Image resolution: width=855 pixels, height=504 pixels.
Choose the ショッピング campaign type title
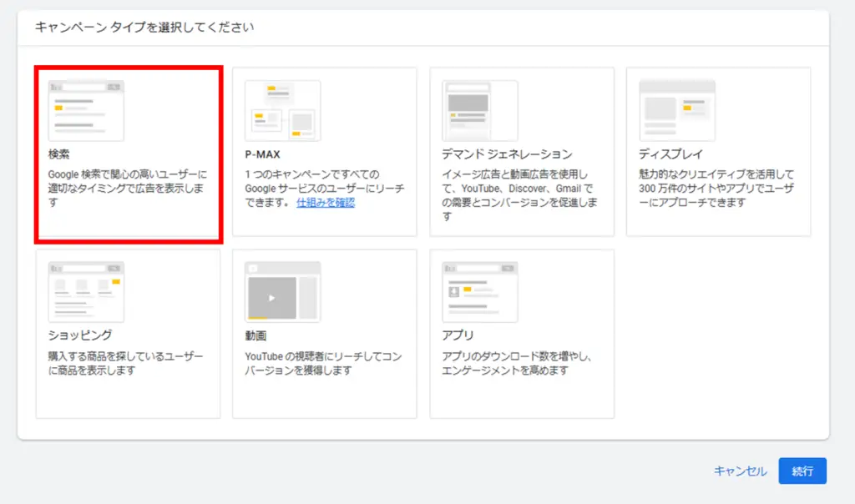coord(80,335)
